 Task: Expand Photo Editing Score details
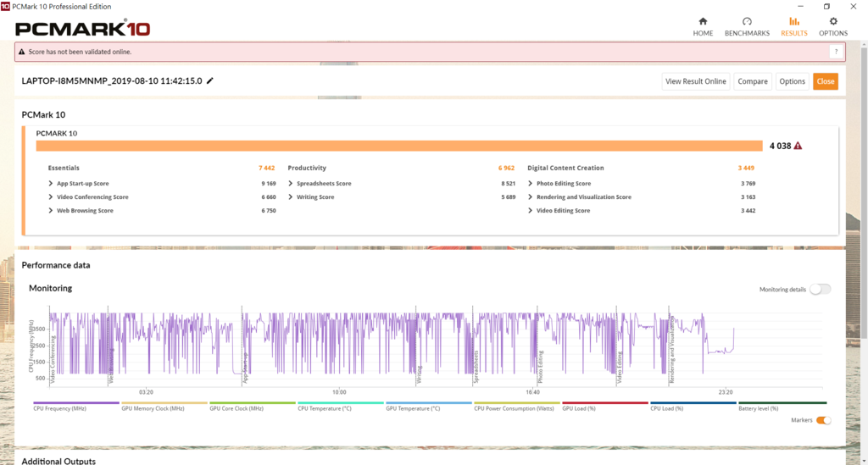[x=531, y=184]
